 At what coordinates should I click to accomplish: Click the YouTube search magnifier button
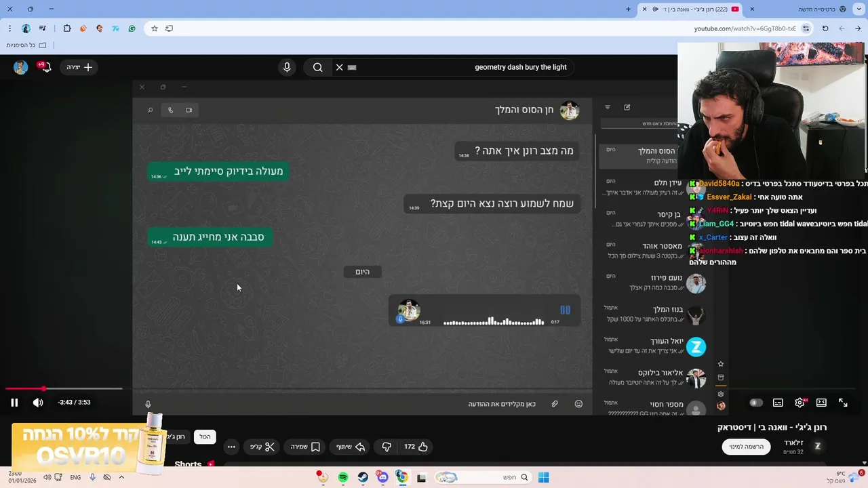(317, 67)
